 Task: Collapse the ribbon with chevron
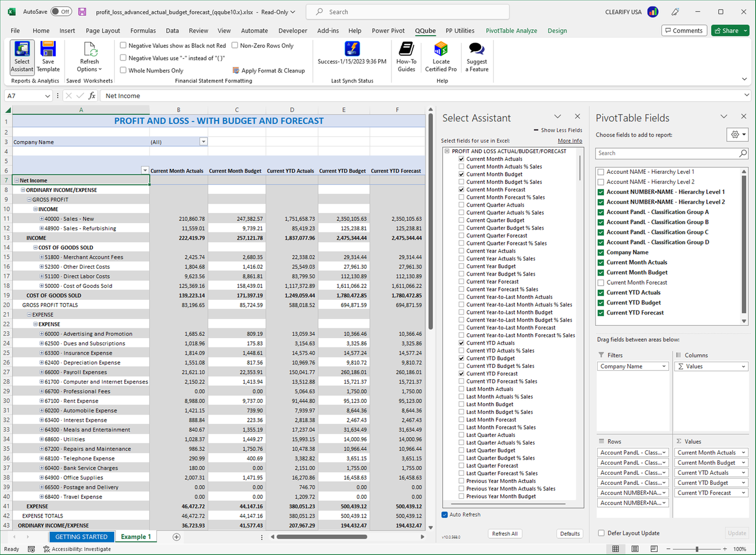tap(744, 79)
